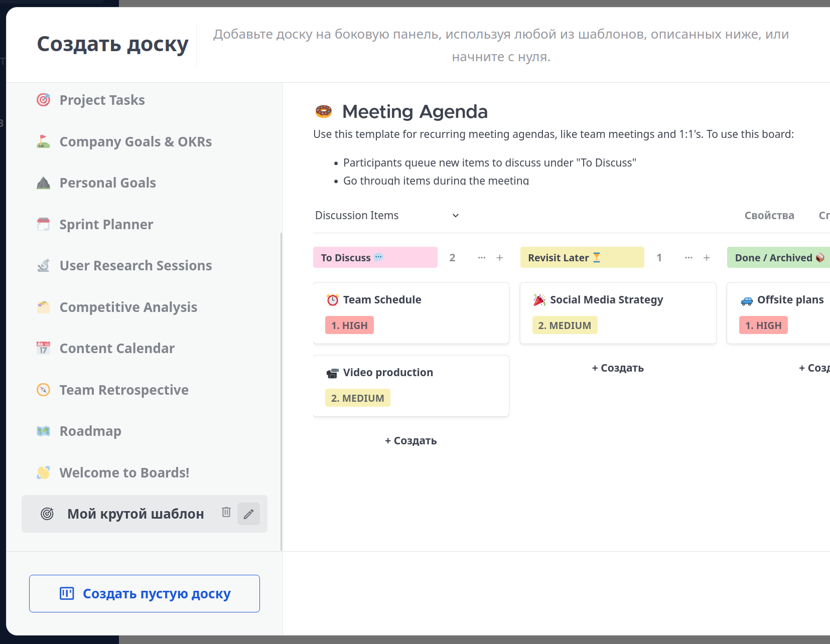Open Revisit Later column options menu
Screen dimensions: 830x644
[x=688, y=258]
